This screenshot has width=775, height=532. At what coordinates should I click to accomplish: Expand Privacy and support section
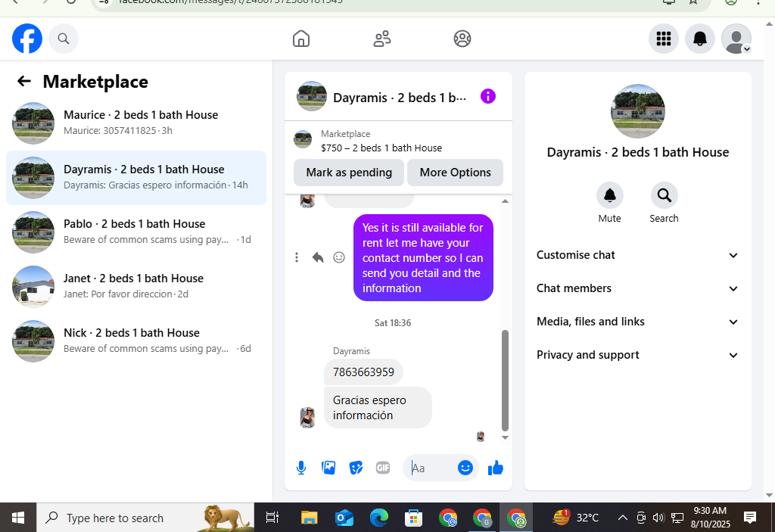pos(637,355)
